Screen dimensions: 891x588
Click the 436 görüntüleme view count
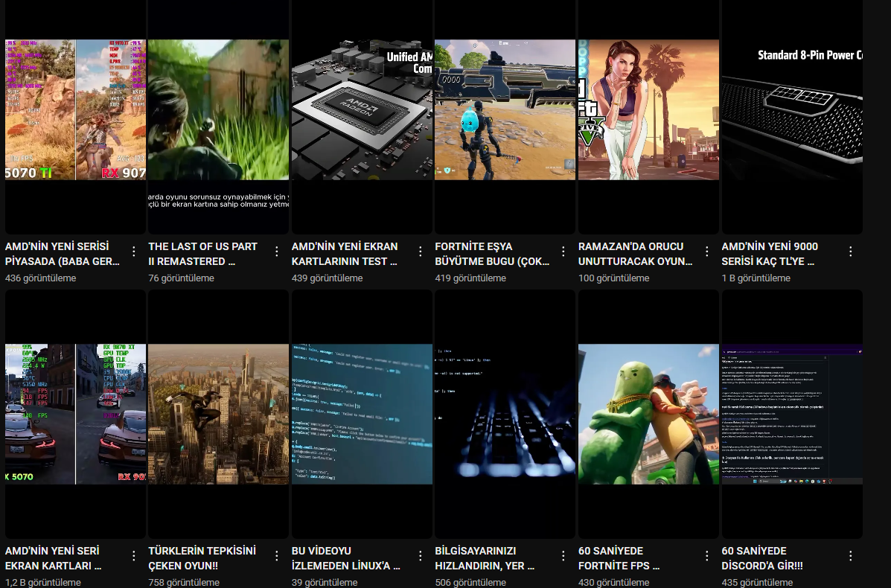40,278
